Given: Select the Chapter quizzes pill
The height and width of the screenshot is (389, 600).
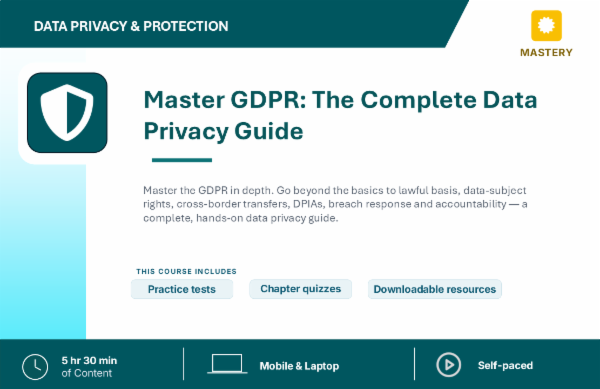Looking at the screenshot, I should (x=300, y=289).
